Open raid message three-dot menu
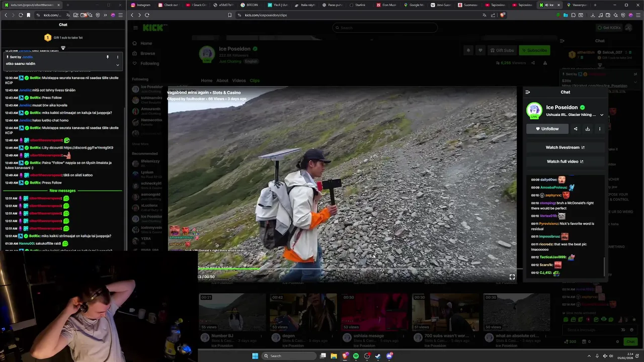 [x=117, y=57]
